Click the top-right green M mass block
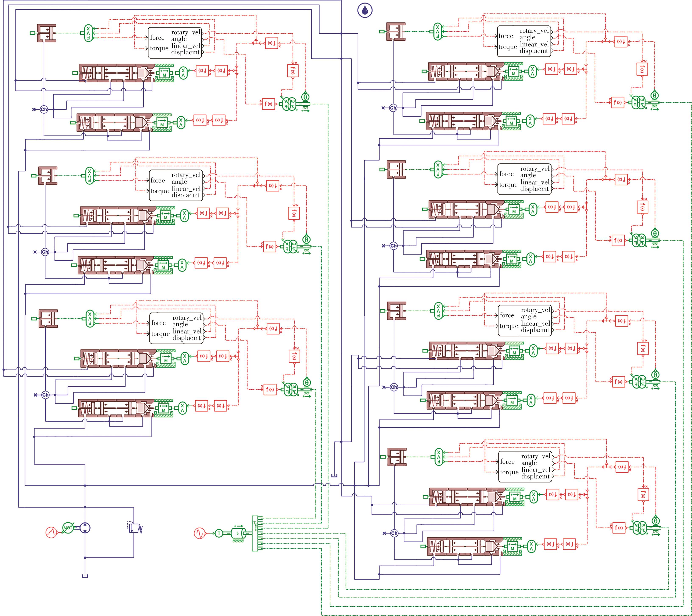The width and height of the screenshot is (692, 616). click(514, 71)
